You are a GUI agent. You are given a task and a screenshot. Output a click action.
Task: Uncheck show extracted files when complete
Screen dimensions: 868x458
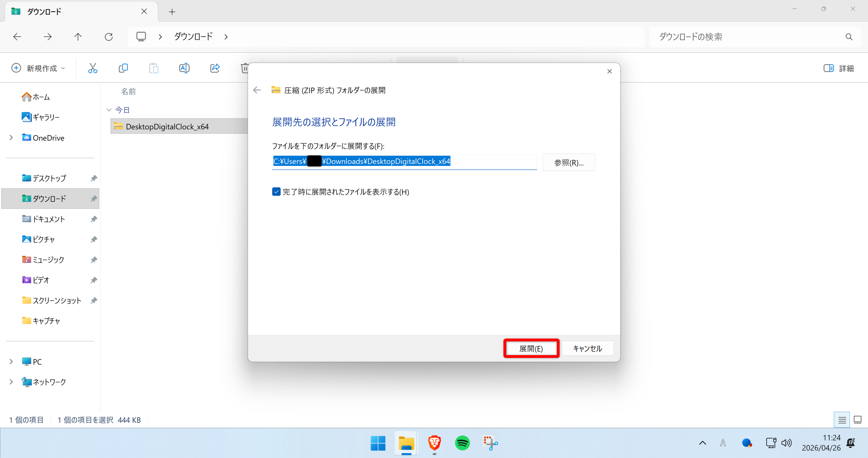276,192
